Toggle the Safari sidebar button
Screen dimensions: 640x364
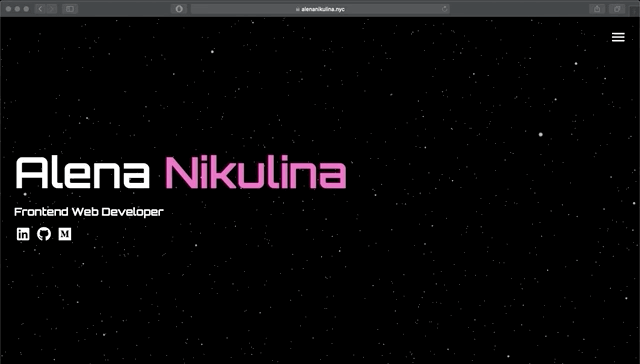[70, 9]
